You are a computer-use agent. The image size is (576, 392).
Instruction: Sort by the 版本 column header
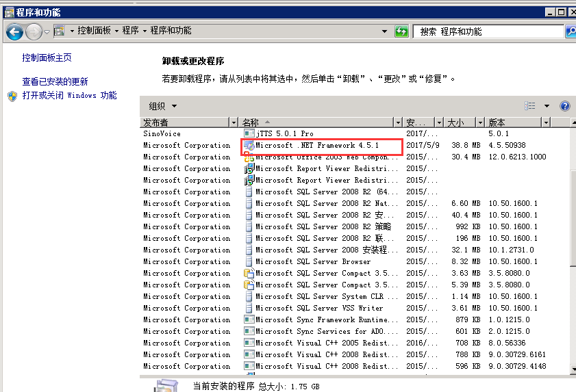[x=514, y=122]
